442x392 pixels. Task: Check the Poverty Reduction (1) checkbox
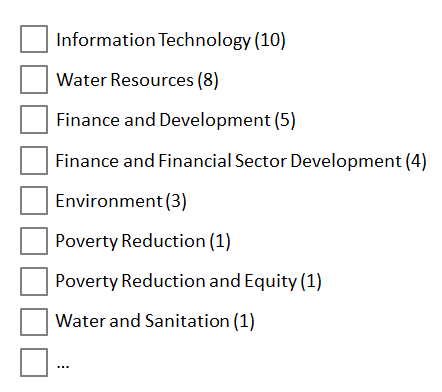pos(34,241)
